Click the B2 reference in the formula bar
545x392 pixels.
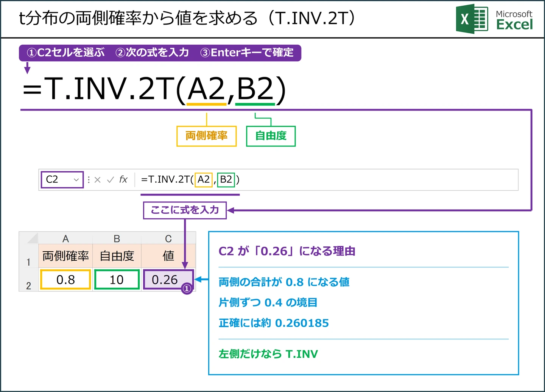(226, 179)
